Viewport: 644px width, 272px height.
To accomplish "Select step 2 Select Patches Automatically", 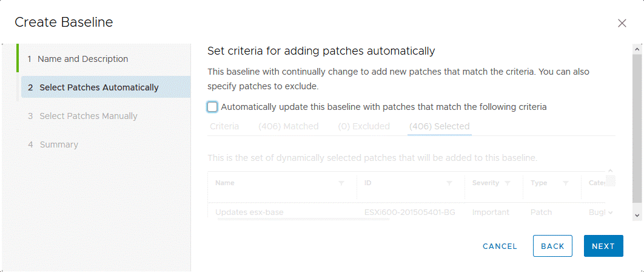I will (99, 87).
